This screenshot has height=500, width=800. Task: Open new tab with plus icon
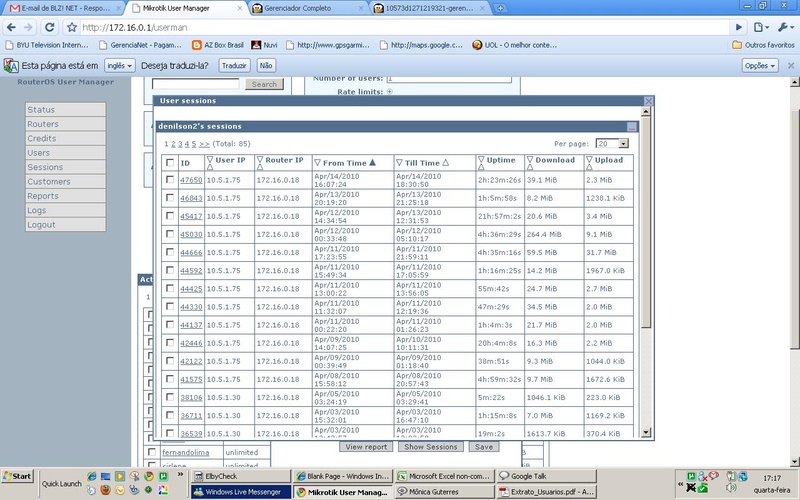point(501,8)
